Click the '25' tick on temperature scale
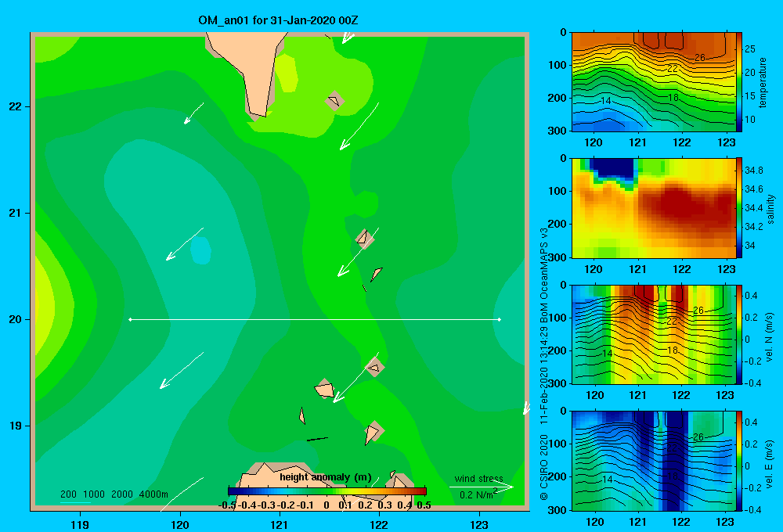The width and height of the screenshot is (783, 532). pyautogui.click(x=750, y=49)
